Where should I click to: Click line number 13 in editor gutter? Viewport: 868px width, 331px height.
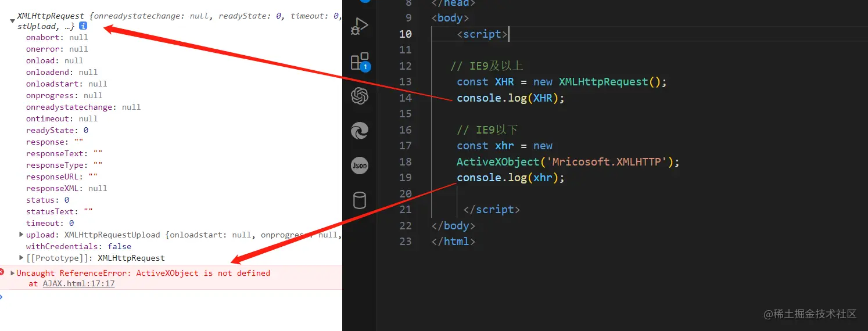[405, 82]
